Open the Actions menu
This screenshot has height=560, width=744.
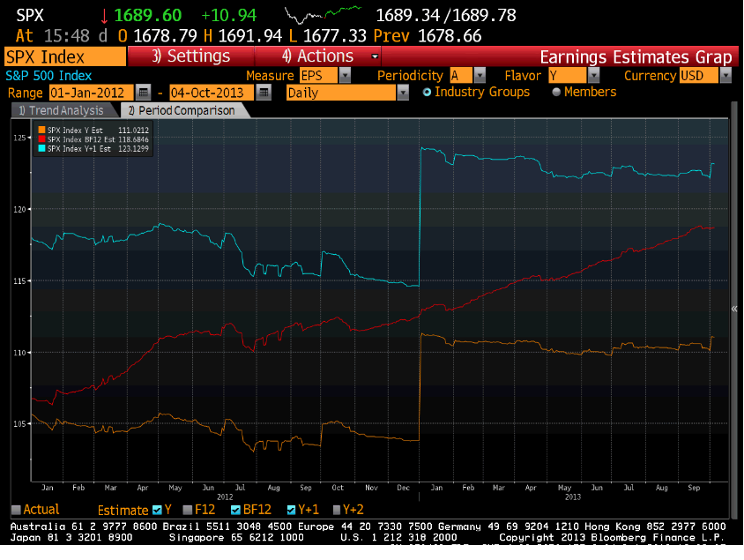point(318,56)
